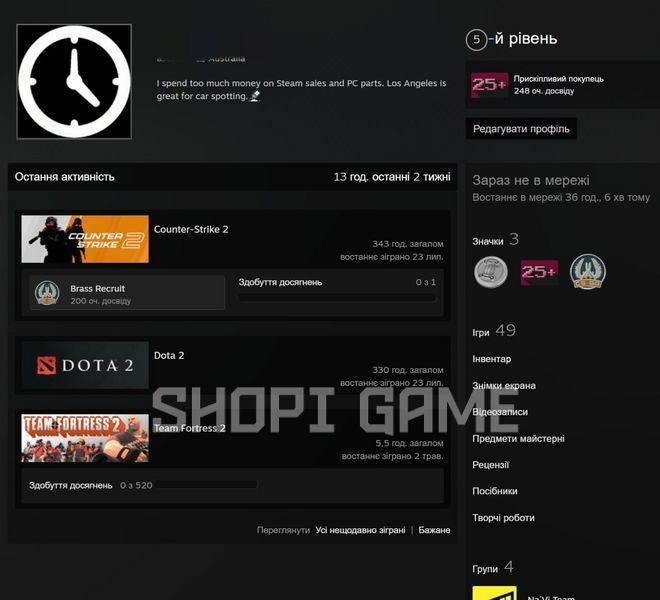Click the 13 год. останні 2 тижні text
The width and height of the screenshot is (660, 600).
(x=392, y=177)
